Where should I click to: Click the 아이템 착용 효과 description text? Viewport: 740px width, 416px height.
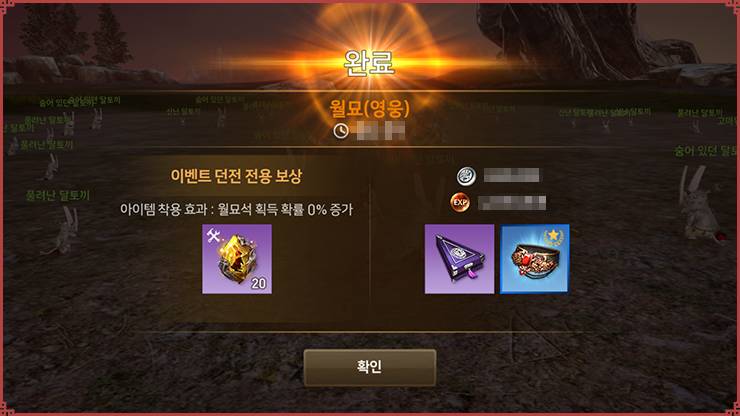click(x=236, y=209)
